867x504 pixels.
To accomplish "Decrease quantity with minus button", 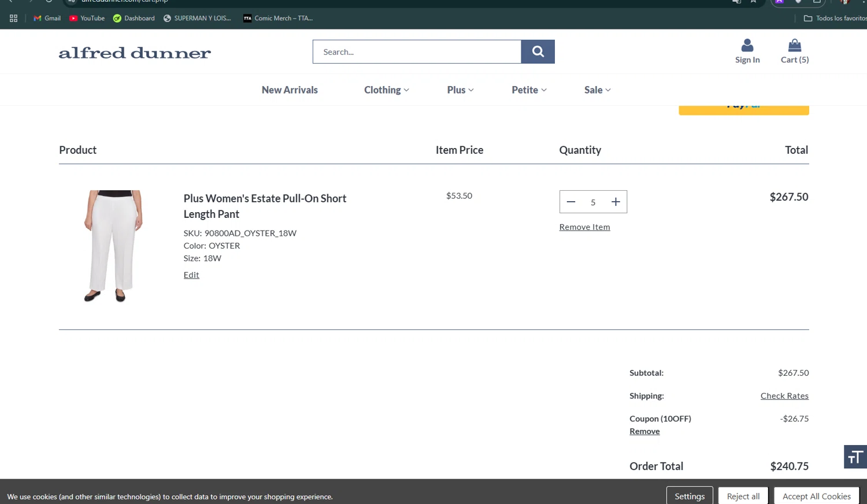I will pyautogui.click(x=571, y=202).
